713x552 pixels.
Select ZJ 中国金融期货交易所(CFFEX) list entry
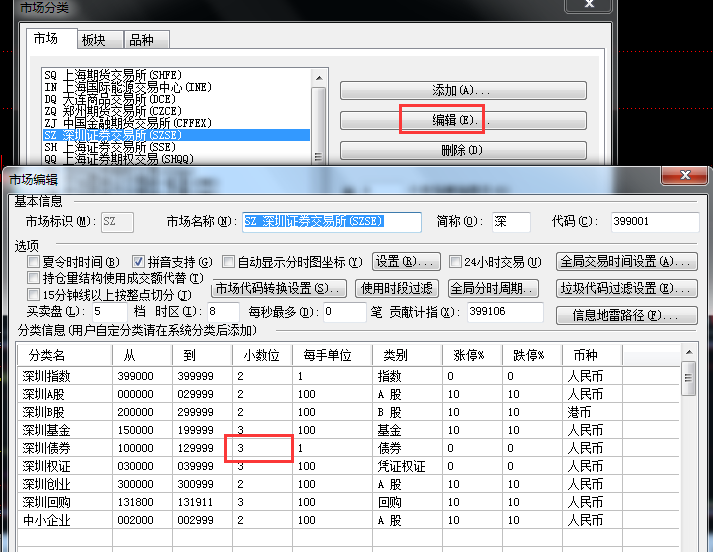click(x=176, y=123)
